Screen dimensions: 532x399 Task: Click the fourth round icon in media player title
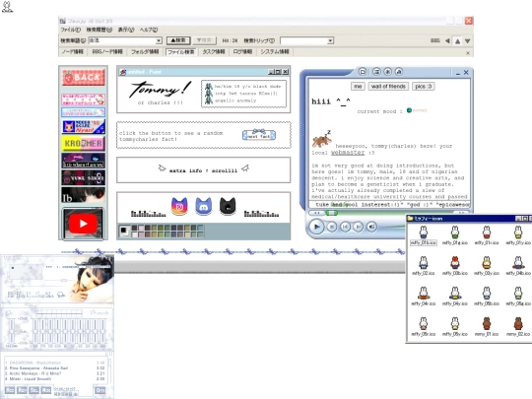pos(399,72)
